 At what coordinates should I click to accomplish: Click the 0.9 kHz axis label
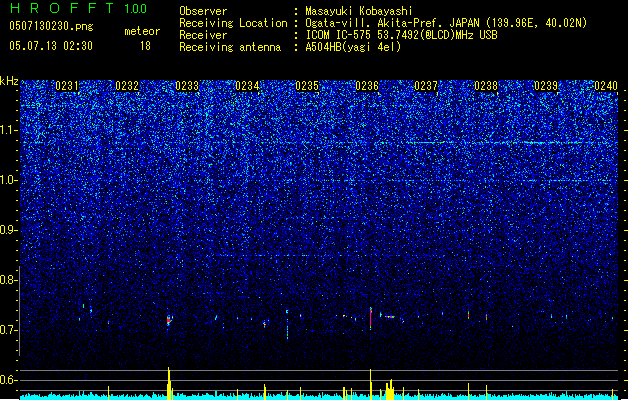[x=8, y=230]
